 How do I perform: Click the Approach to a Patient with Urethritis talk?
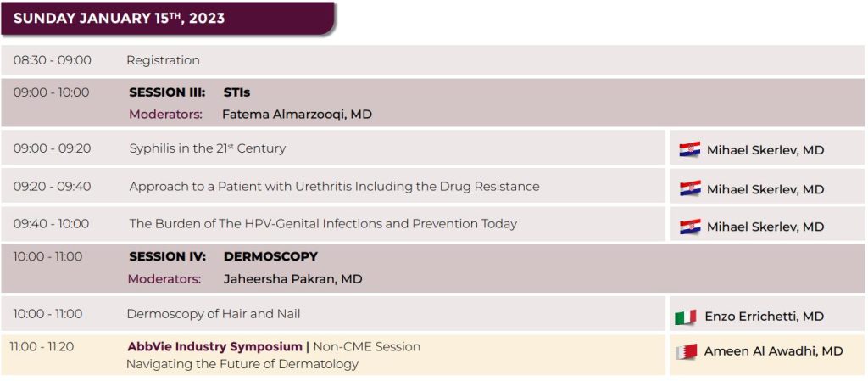(334, 187)
